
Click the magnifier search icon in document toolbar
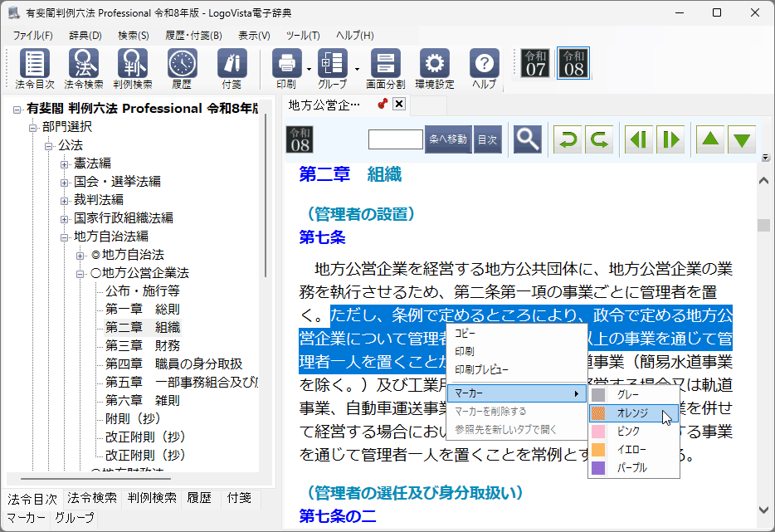(x=527, y=139)
